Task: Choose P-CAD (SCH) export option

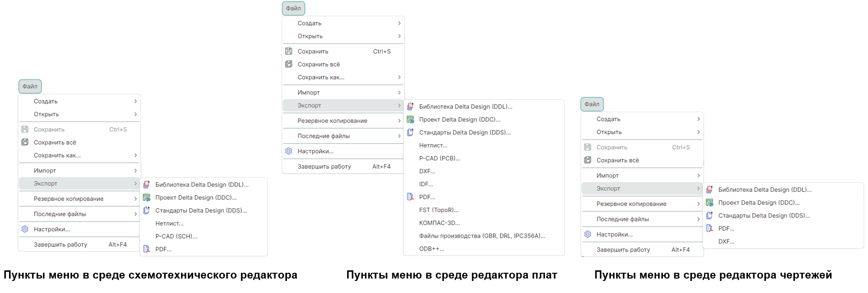Action: [176, 236]
